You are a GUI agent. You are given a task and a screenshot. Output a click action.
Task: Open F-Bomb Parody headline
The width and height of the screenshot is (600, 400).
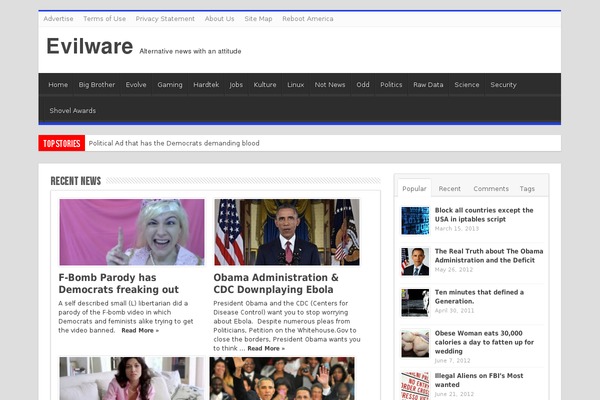[119, 283]
